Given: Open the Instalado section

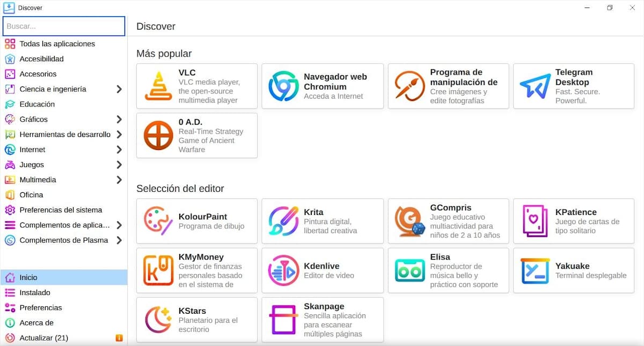Looking at the screenshot, I should click(x=35, y=293).
